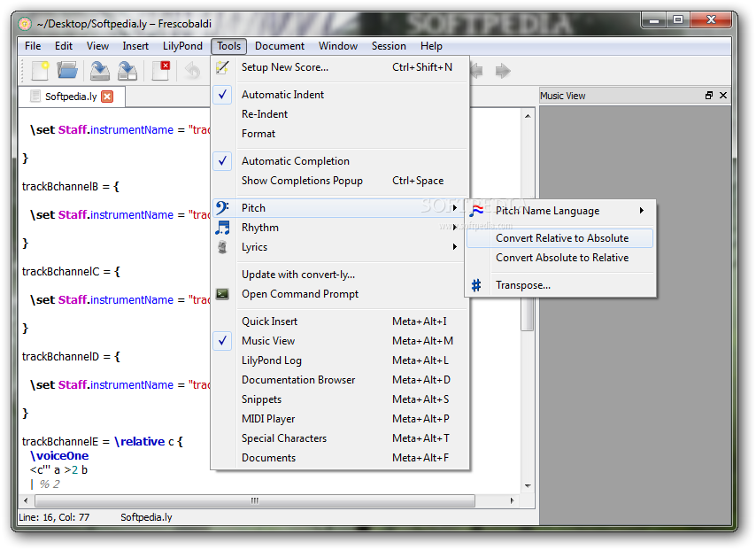The image size is (756, 550).
Task: Choose Format from the Tools menu
Action: coord(341,134)
